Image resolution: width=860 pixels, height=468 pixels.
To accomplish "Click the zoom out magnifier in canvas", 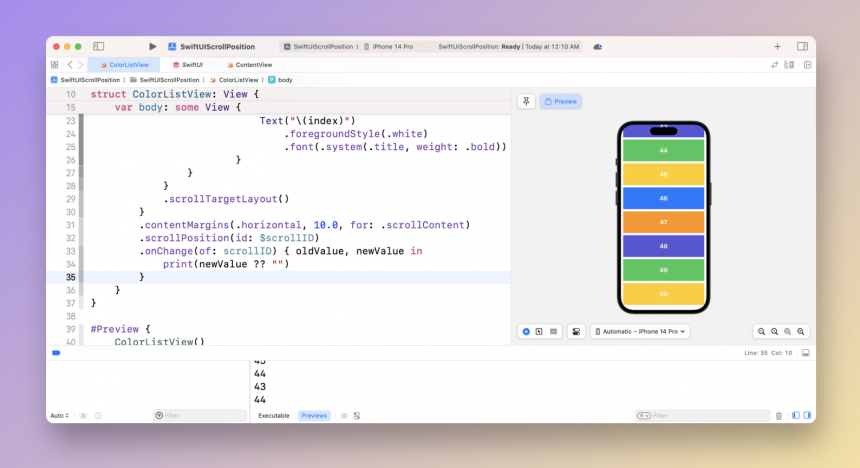I will tap(762, 331).
